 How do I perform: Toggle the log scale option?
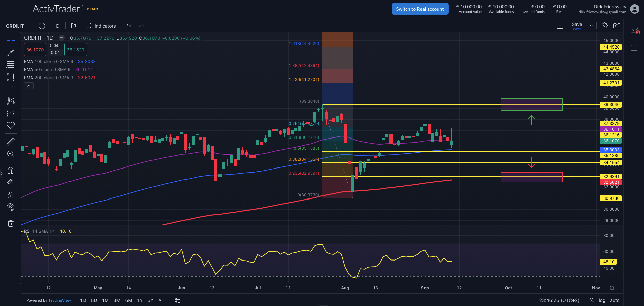click(x=602, y=300)
